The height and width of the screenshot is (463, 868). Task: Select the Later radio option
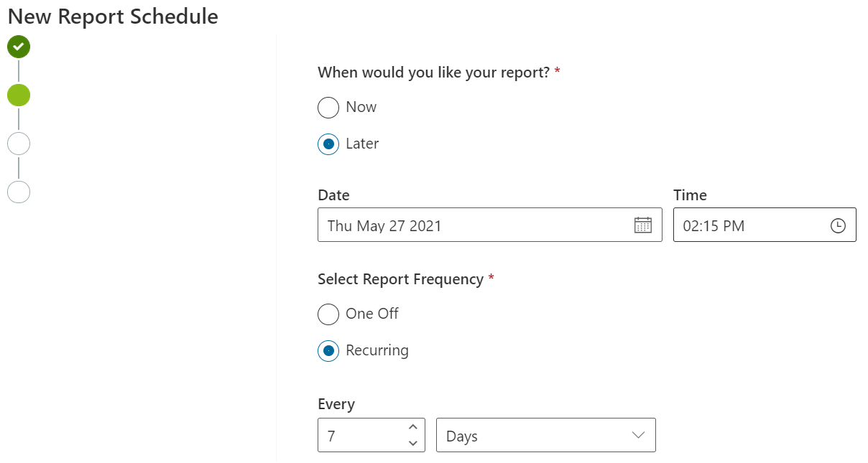click(328, 144)
